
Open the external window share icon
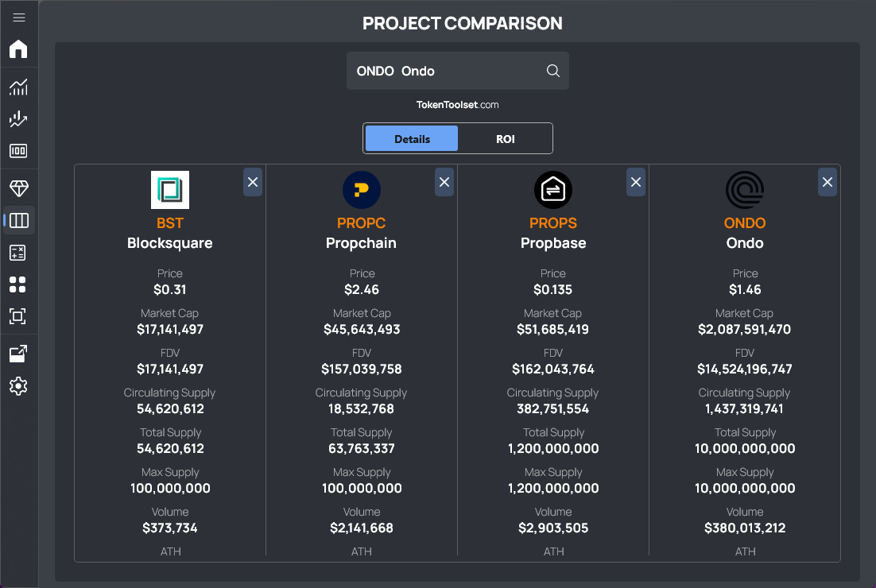(x=18, y=354)
